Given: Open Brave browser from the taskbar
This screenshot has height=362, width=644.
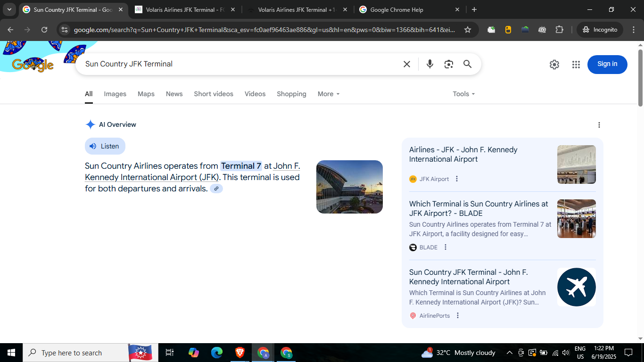Looking at the screenshot, I should click(240, 353).
